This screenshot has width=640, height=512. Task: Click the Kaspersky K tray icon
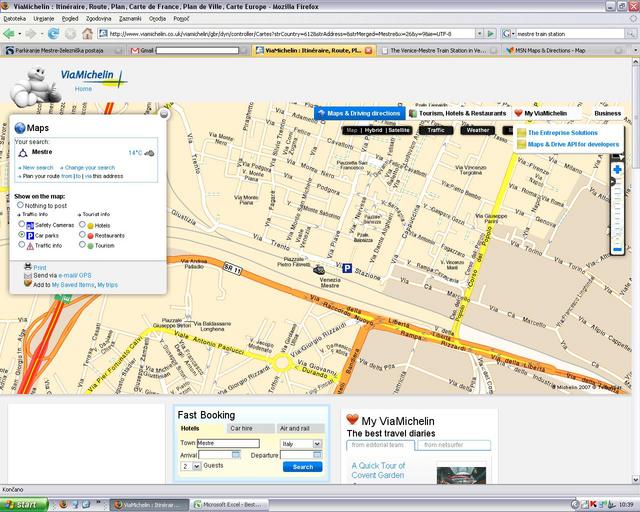(x=593, y=505)
